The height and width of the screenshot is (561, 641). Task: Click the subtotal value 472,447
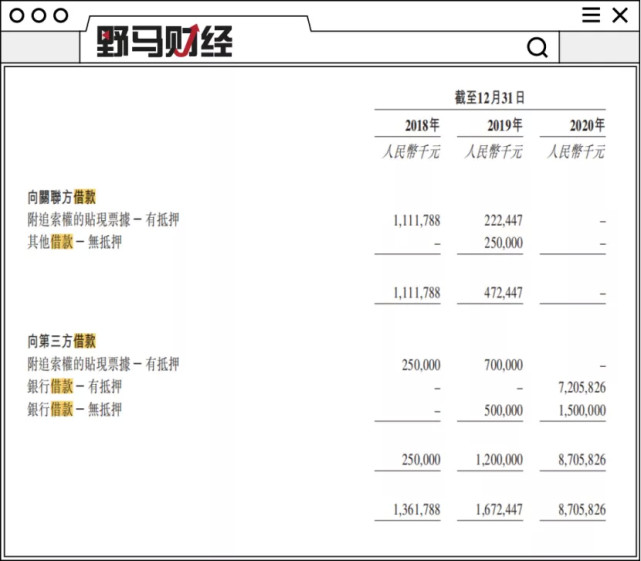[503, 293]
